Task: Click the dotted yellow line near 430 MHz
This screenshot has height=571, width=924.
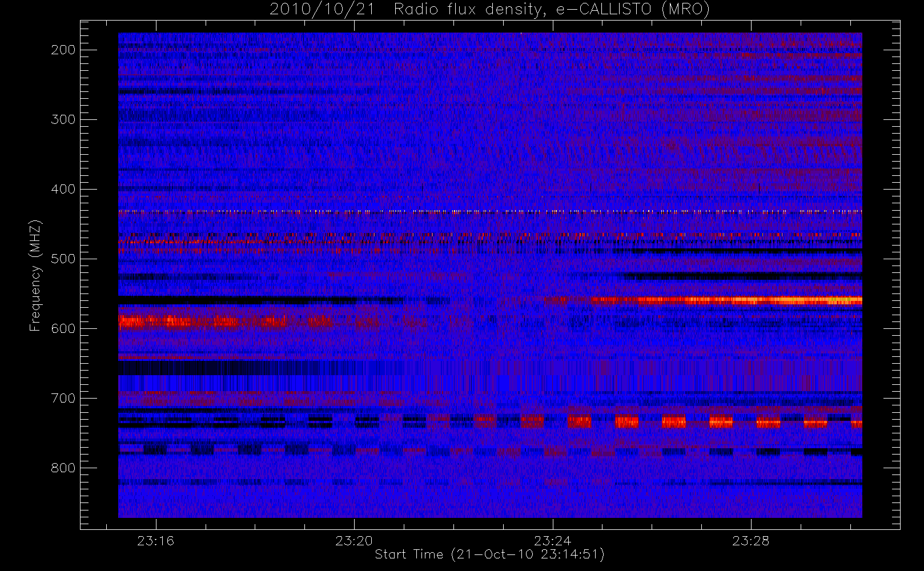Action: [x=490, y=212]
